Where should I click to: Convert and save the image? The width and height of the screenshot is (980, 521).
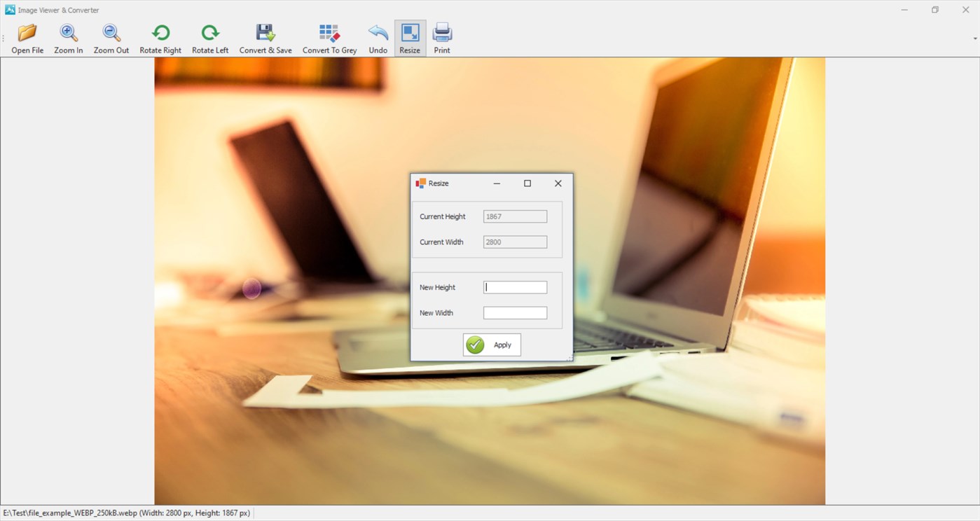point(265,36)
